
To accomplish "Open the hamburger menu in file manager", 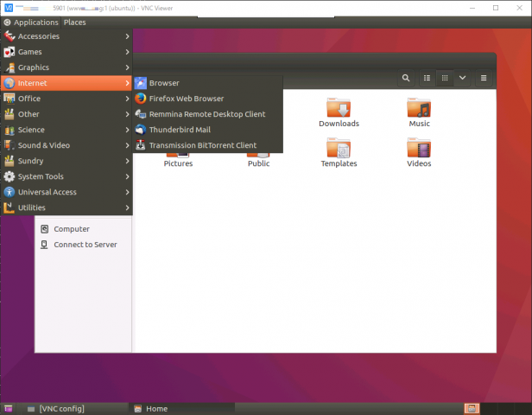I will click(x=484, y=78).
